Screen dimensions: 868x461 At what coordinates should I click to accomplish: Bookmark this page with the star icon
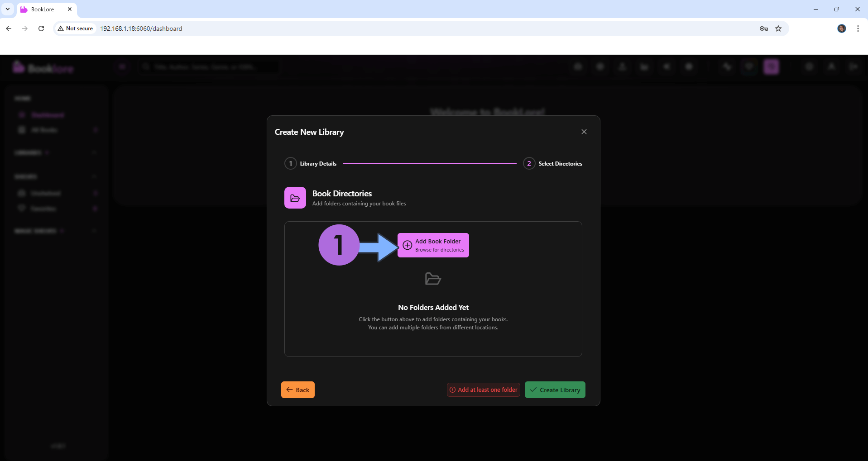[778, 29]
